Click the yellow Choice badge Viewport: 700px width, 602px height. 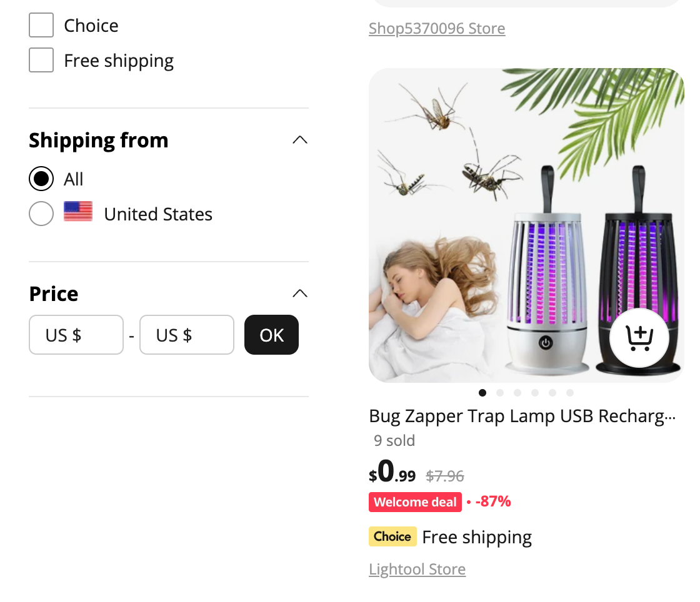tap(392, 536)
